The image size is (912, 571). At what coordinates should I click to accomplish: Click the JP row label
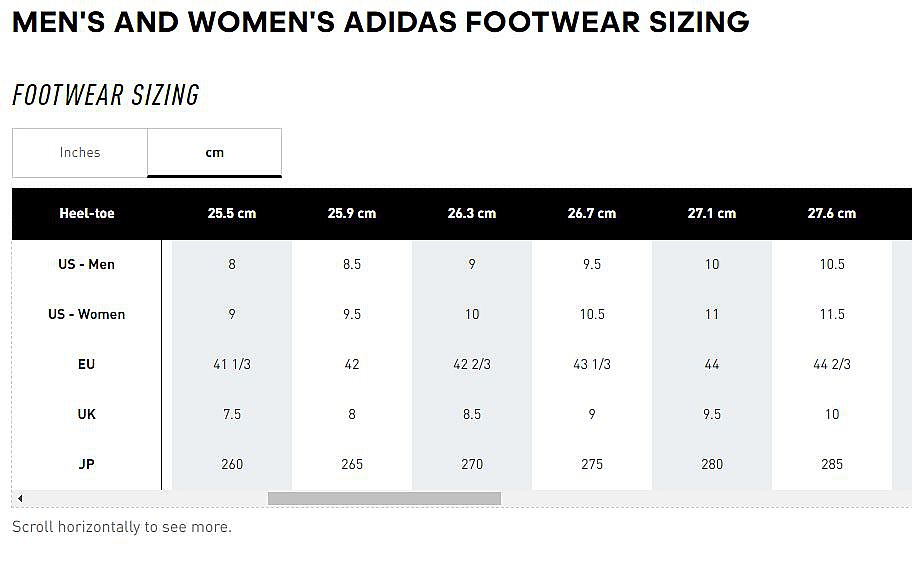87,465
